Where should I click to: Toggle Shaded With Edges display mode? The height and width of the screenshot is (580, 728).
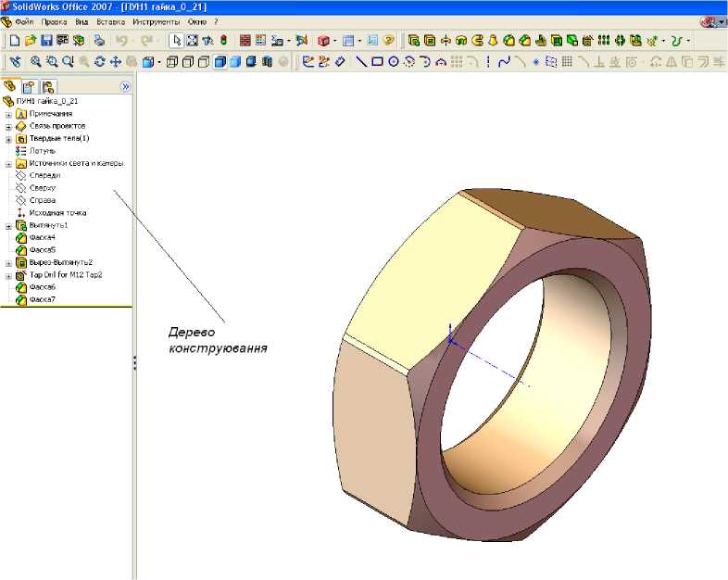point(220,62)
